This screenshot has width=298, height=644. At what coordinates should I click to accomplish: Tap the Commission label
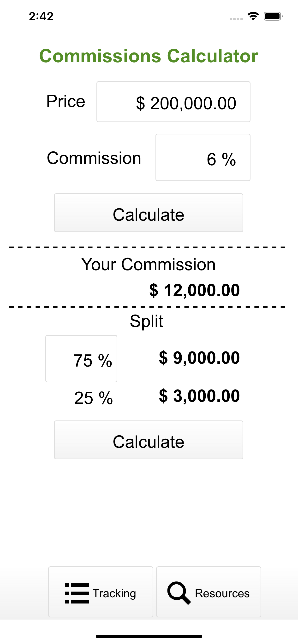[x=94, y=157]
